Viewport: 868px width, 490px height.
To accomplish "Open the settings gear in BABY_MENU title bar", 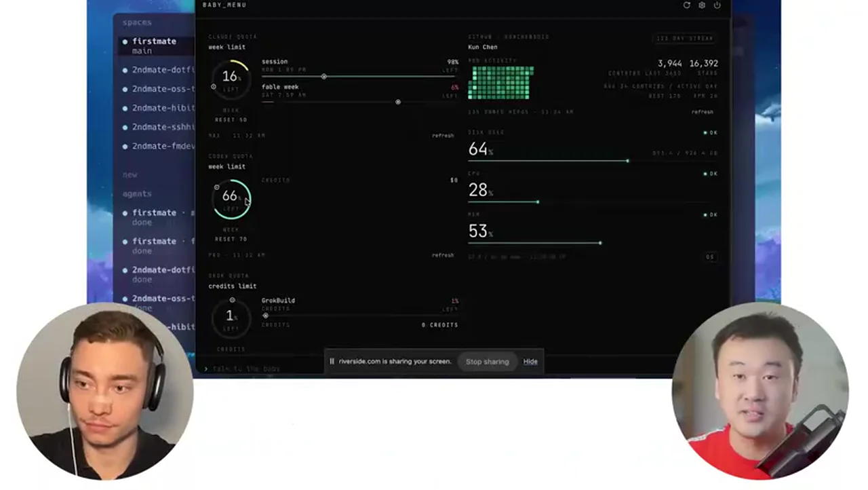I will click(702, 5).
